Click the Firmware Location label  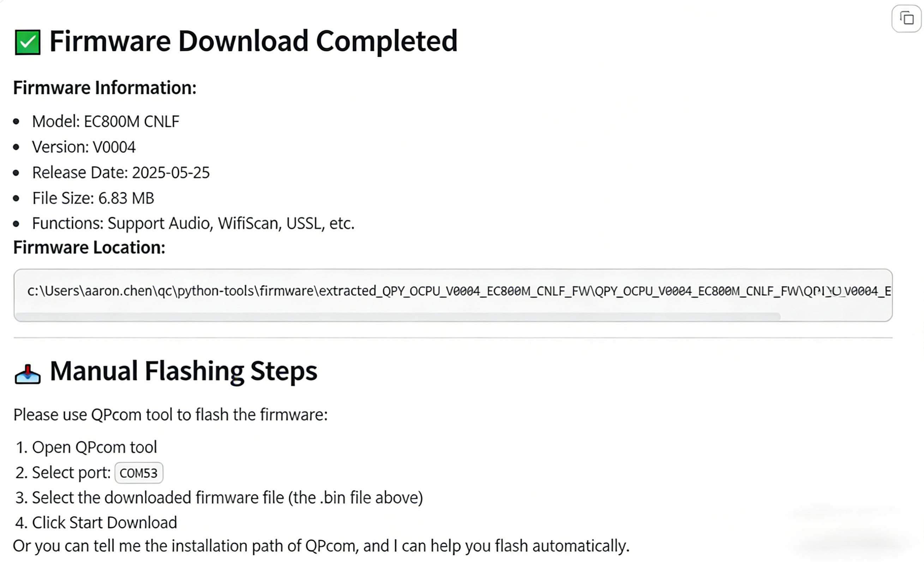[89, 247]
